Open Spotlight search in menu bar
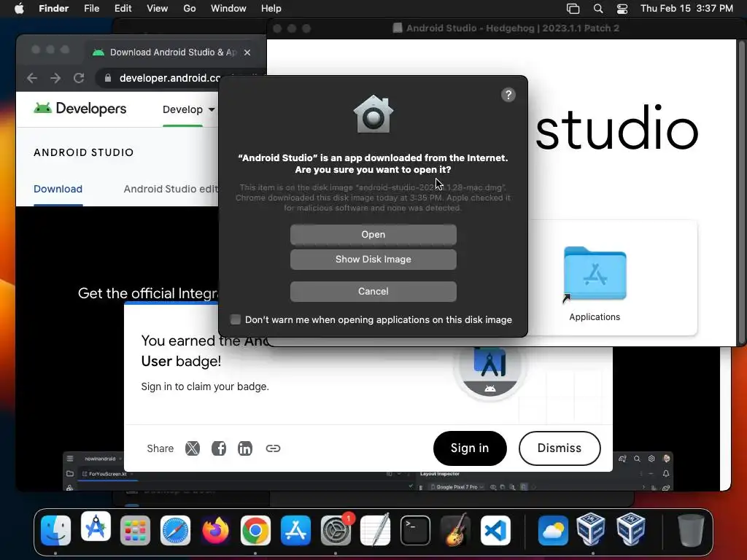The image size is (747, 560). [x=598, y=9]
